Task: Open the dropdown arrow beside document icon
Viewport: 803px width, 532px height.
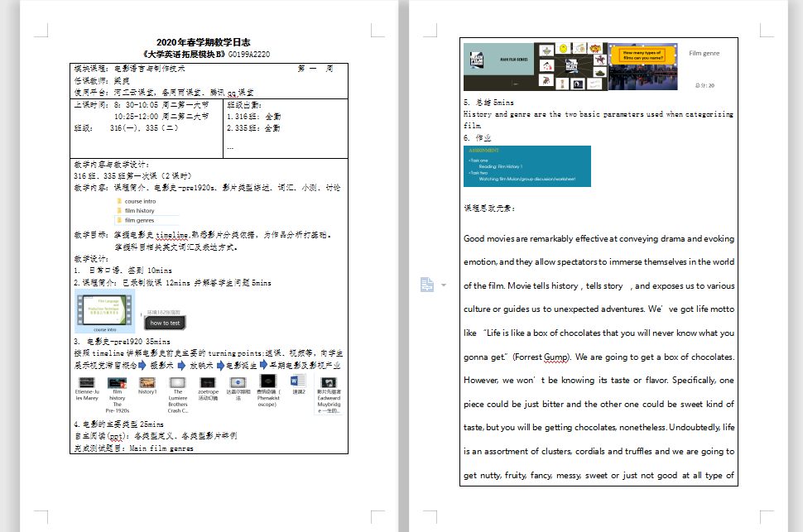Action: (x=444, y=285)
